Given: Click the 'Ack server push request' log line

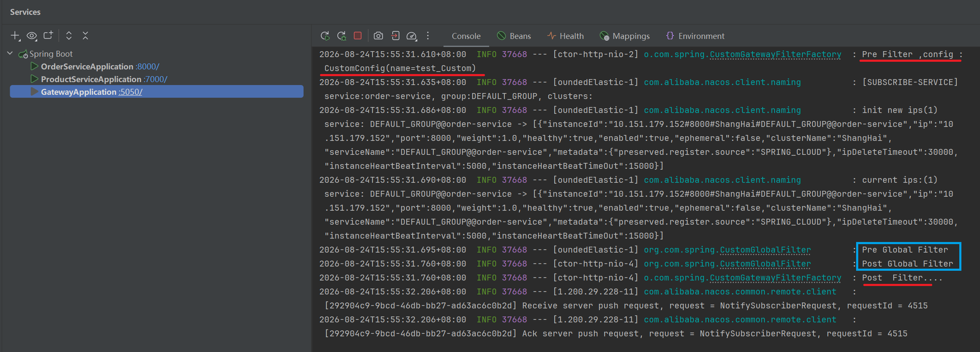Looking at the screenshot, I should pyautogui.click(x=616, y=333).
